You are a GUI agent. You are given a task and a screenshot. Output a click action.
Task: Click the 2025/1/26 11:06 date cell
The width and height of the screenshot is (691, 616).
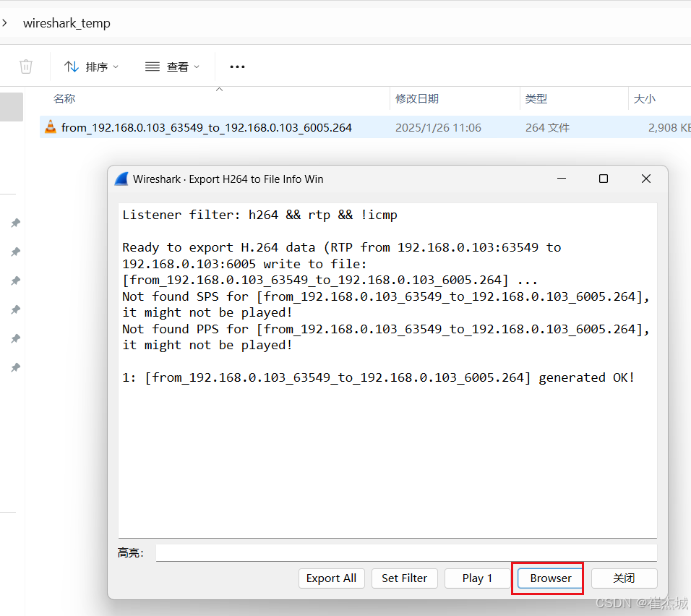438,127
